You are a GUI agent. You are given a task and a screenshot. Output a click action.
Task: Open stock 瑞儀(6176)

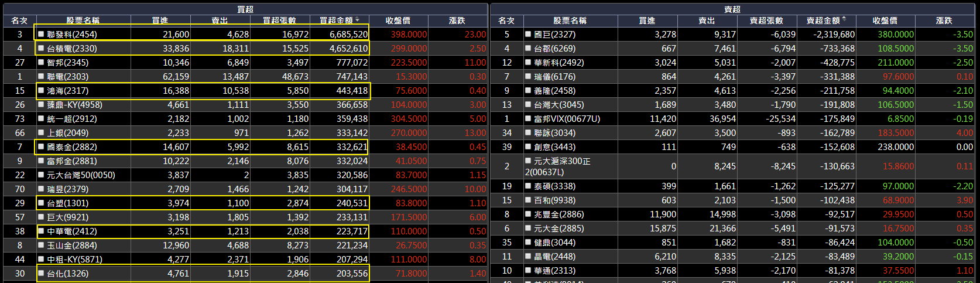click(x=555, y=76)
